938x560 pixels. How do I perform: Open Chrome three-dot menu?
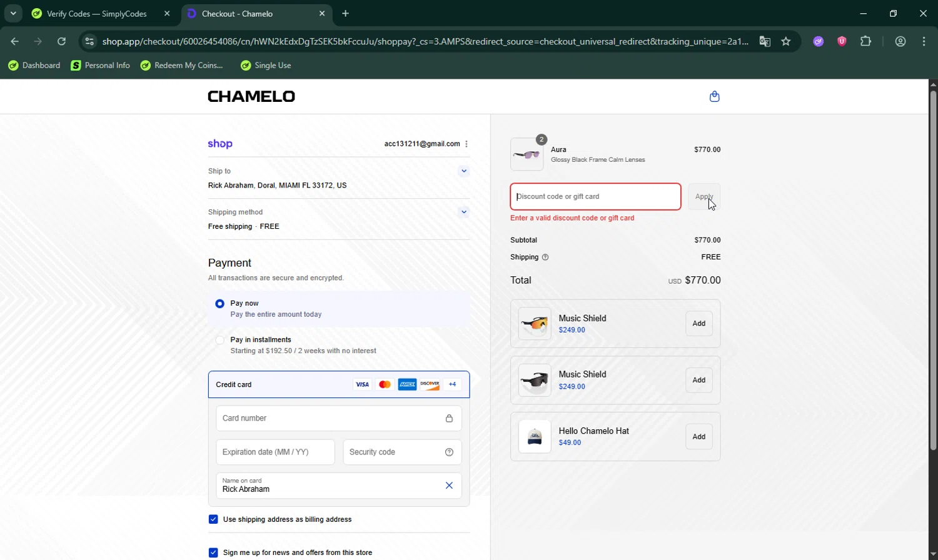(x=924, y=41)
